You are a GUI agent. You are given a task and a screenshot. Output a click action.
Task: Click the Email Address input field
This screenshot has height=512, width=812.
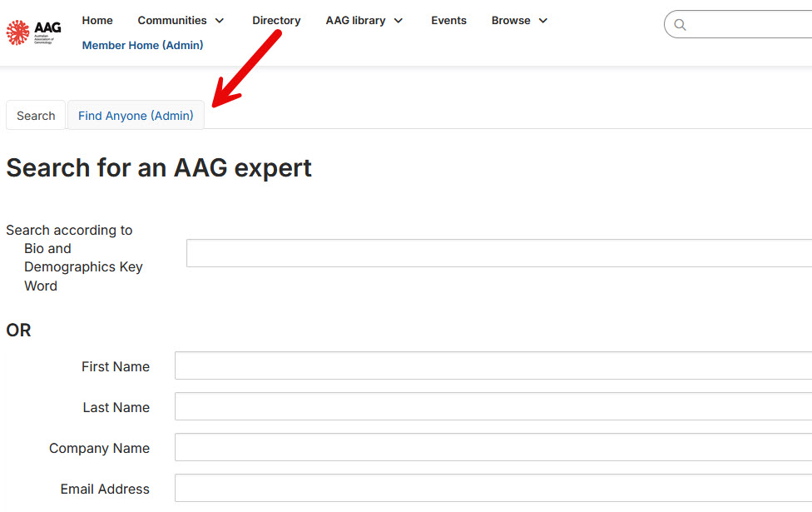[493, 488]
